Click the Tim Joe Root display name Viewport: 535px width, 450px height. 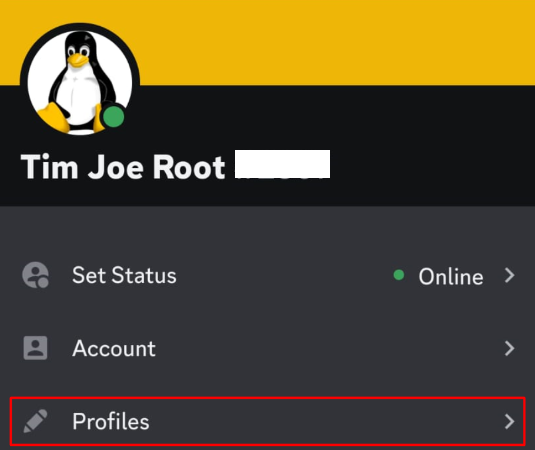pyautogui.click(x=123, y=166)
